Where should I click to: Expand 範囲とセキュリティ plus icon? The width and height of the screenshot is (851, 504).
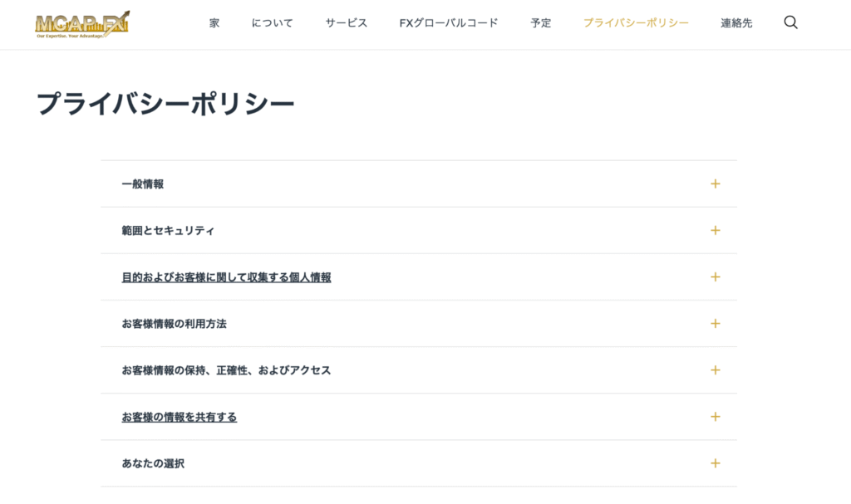[x=716, y=231]
